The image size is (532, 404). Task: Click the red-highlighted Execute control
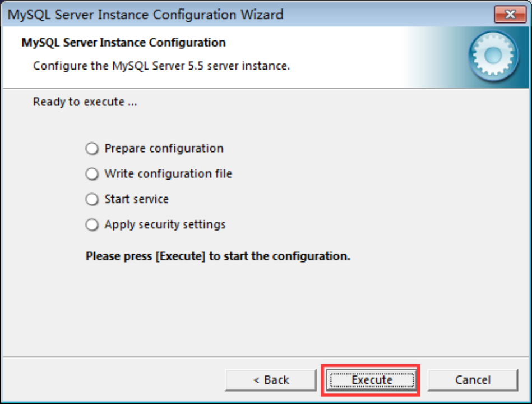371,379
